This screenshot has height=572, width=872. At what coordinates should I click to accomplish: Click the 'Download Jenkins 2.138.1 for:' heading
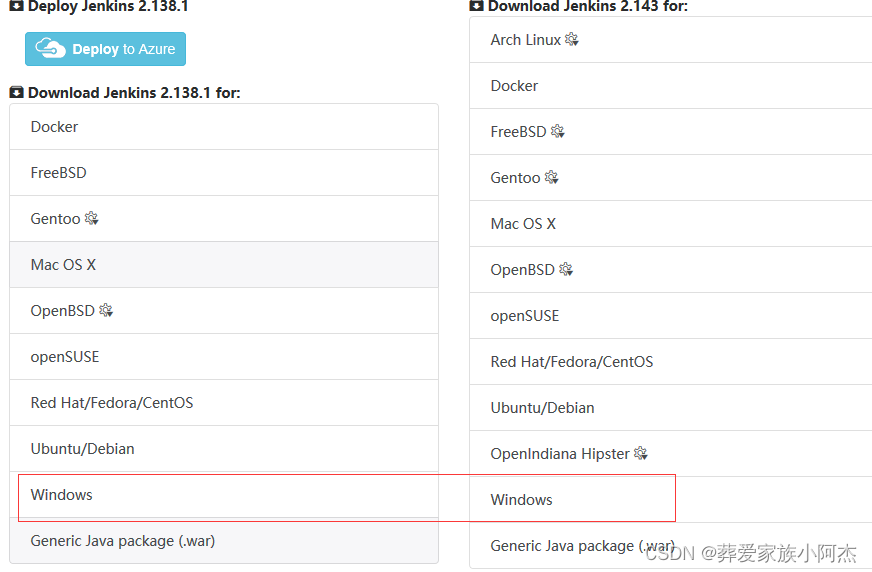(x=134, y=93)
